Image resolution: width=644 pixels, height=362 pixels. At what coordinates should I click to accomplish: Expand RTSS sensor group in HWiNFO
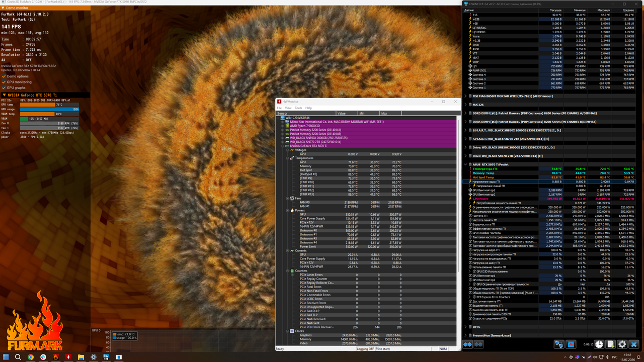pos(465,327)
